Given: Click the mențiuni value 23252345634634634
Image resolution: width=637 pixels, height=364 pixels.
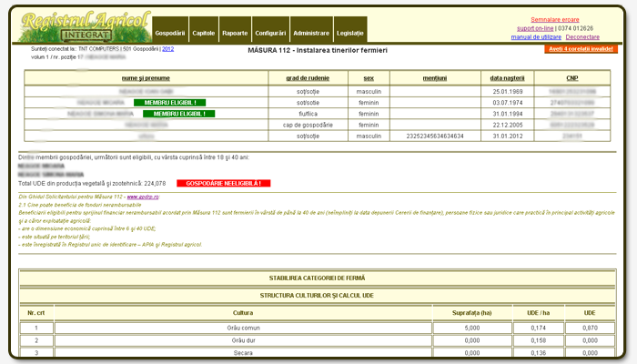Looking at the screenshot, I should tap(435, 136).
